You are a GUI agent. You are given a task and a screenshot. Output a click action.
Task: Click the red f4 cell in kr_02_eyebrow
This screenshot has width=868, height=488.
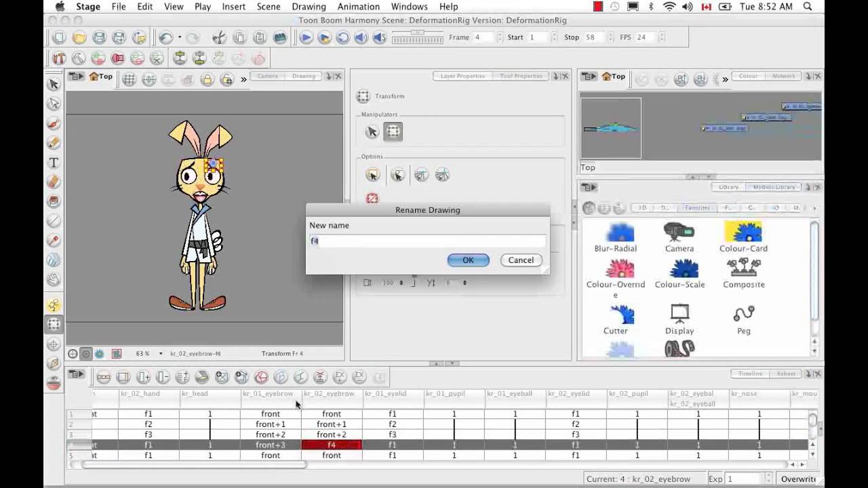pos(332,445)
